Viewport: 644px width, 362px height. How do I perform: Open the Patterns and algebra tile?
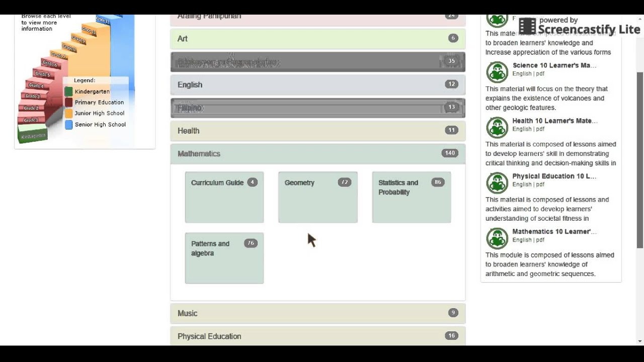[x=224, y=258]
